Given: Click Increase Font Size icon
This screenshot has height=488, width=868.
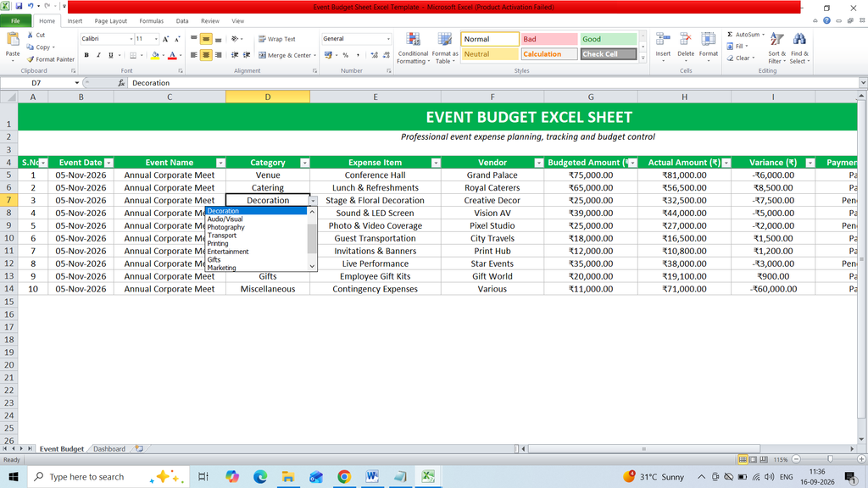Looking at the screenshot, I should tap(165, 39).
